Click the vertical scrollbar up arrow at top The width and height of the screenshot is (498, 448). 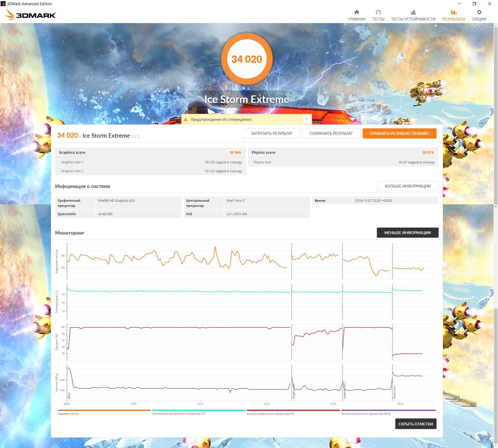496,25
